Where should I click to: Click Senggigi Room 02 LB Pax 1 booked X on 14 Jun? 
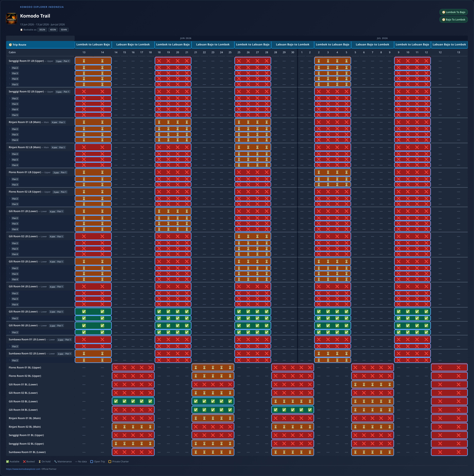tap(102, 91)
